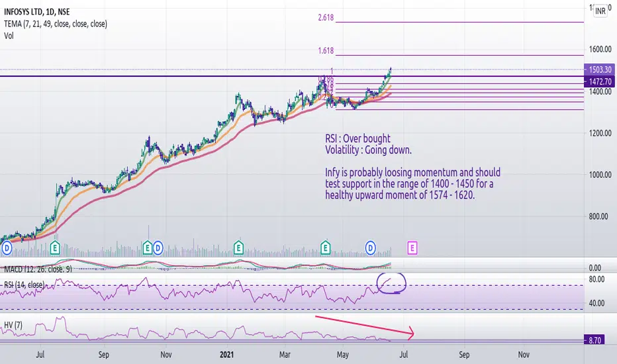Click the dividend D marker at far left
The height and width of the screenshot is (364, 617).
[x=7, y=248]
